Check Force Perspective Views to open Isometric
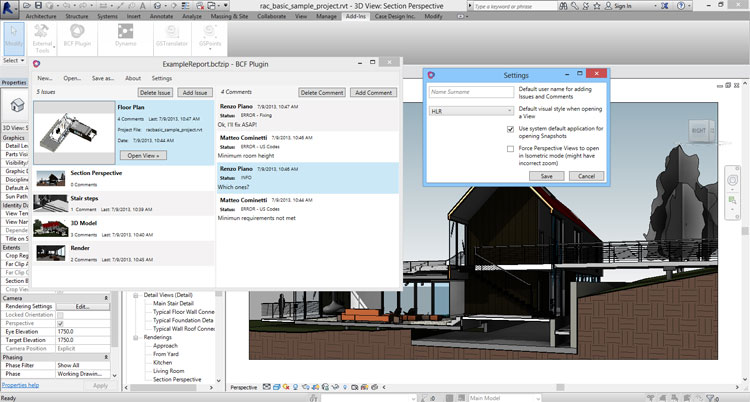The width and height of the screenshot is (750, 402). pos(510,148)
